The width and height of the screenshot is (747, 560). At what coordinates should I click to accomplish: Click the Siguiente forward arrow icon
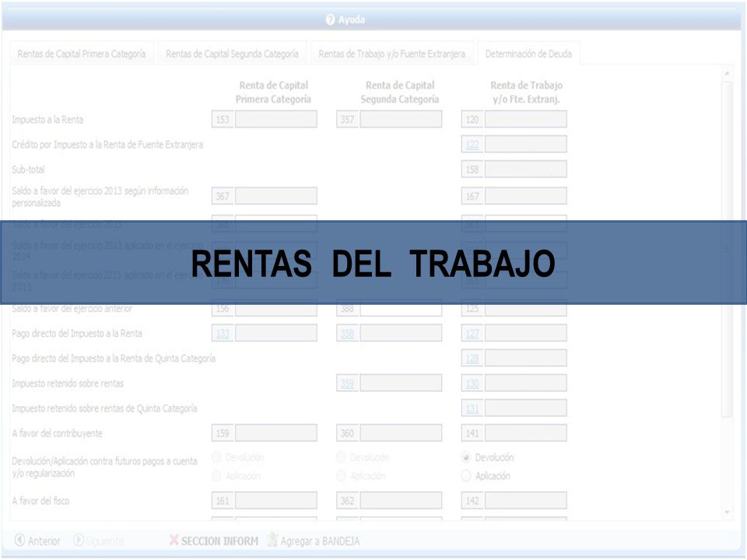pyautogui.click(x=79, y=540)
